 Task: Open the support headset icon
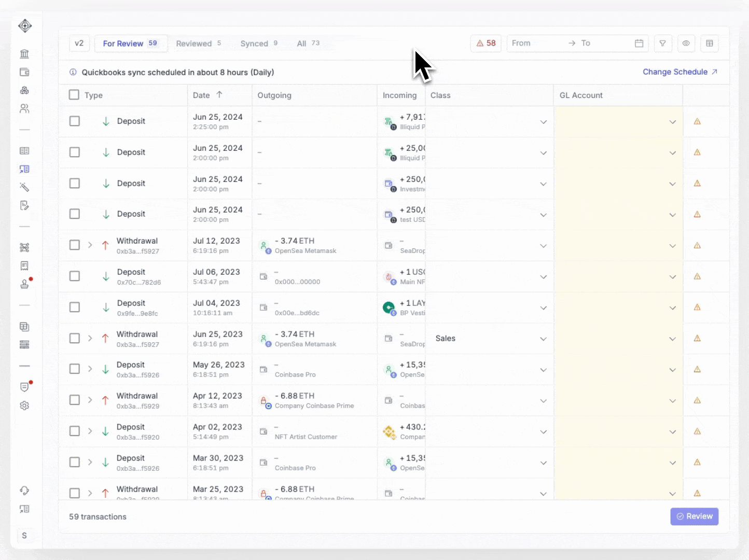(24, 491)
